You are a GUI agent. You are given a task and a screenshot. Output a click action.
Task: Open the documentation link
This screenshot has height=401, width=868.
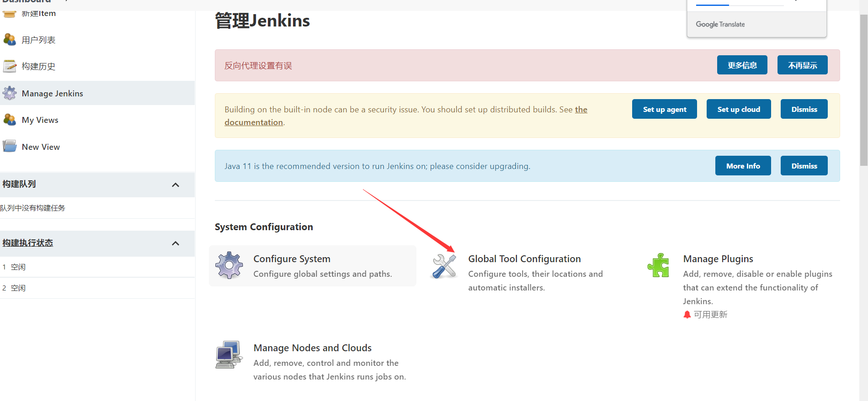click(x=254, y=122)
